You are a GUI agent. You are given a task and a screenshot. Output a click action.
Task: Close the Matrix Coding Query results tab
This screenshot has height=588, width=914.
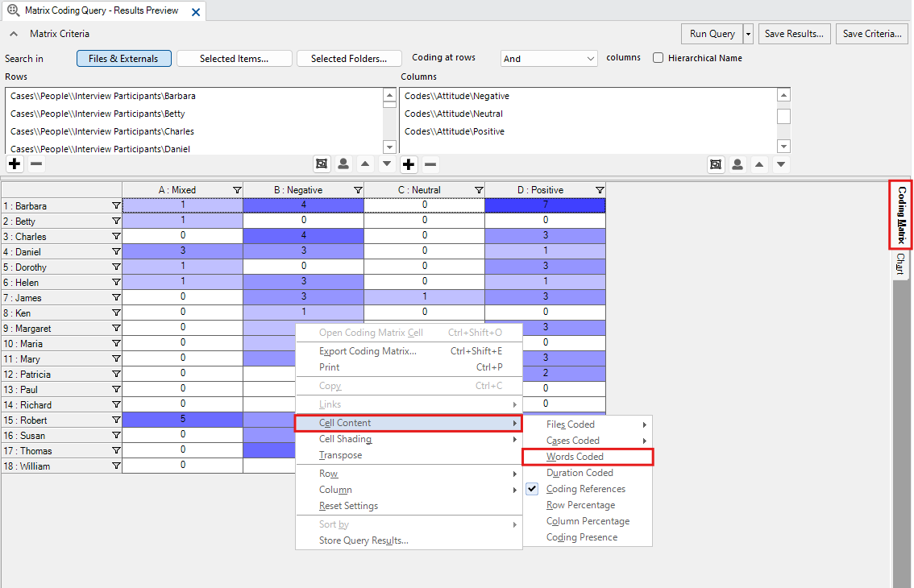tap(196, 11)
